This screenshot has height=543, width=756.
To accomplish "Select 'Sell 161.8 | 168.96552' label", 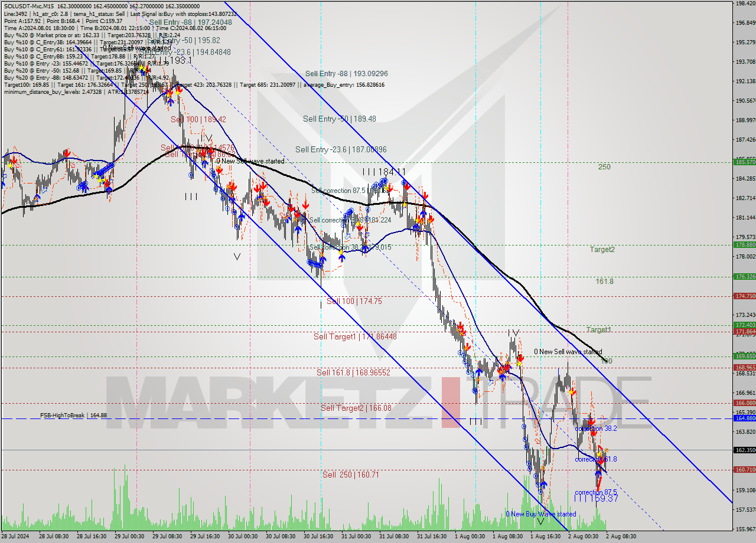I will [353, 372].
